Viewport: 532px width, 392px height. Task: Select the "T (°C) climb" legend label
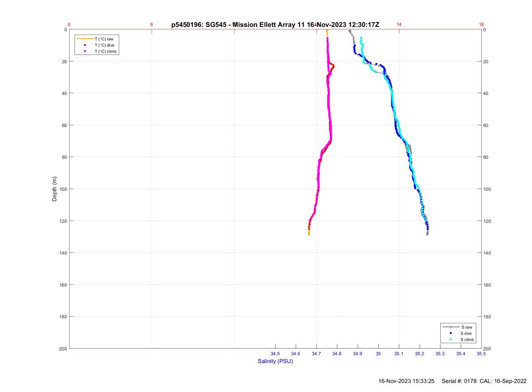point(106,51)
